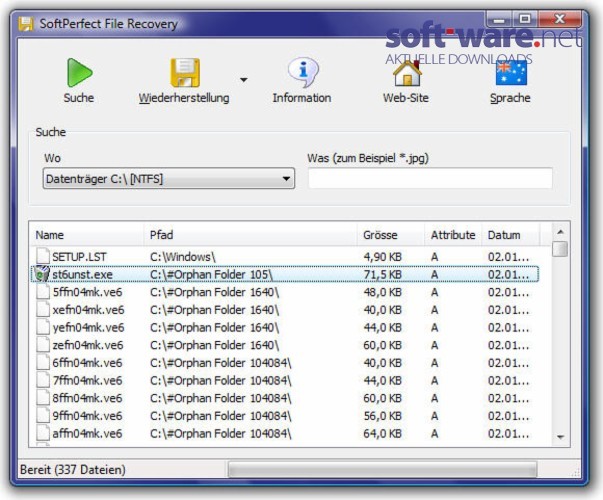603x500 pixels.
Task: Select file affn04mk.ve6
Action: 285,433
